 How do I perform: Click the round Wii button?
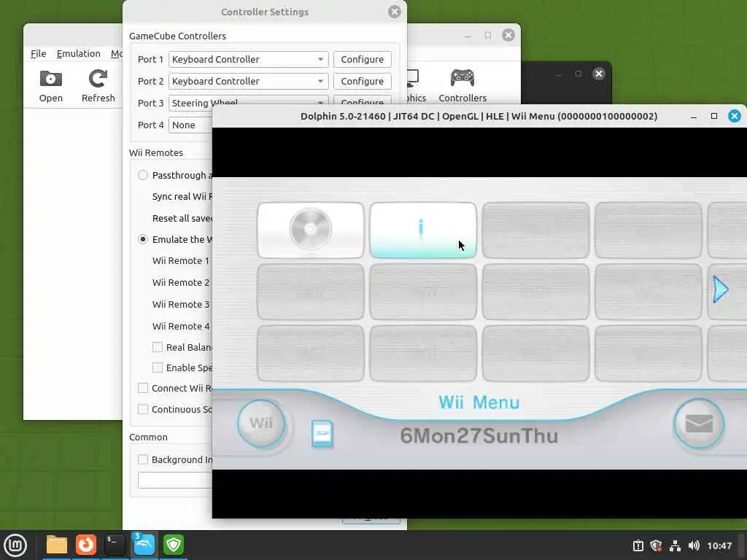click(x=261, y=423)
